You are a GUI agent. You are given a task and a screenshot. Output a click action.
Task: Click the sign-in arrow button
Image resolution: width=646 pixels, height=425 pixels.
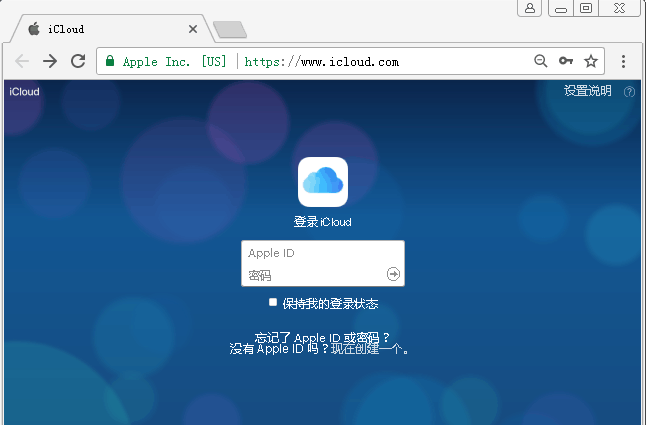click(x=393, y=274)
